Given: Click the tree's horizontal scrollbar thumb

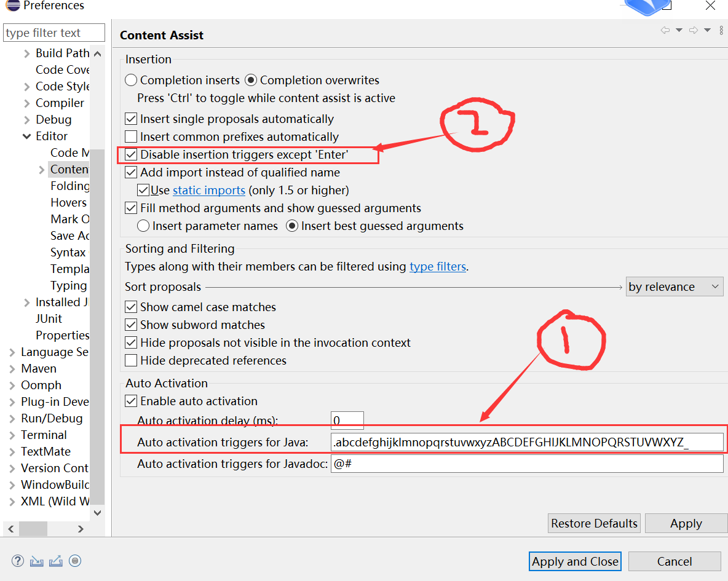Looking at the screenshot, I should 33,529.
